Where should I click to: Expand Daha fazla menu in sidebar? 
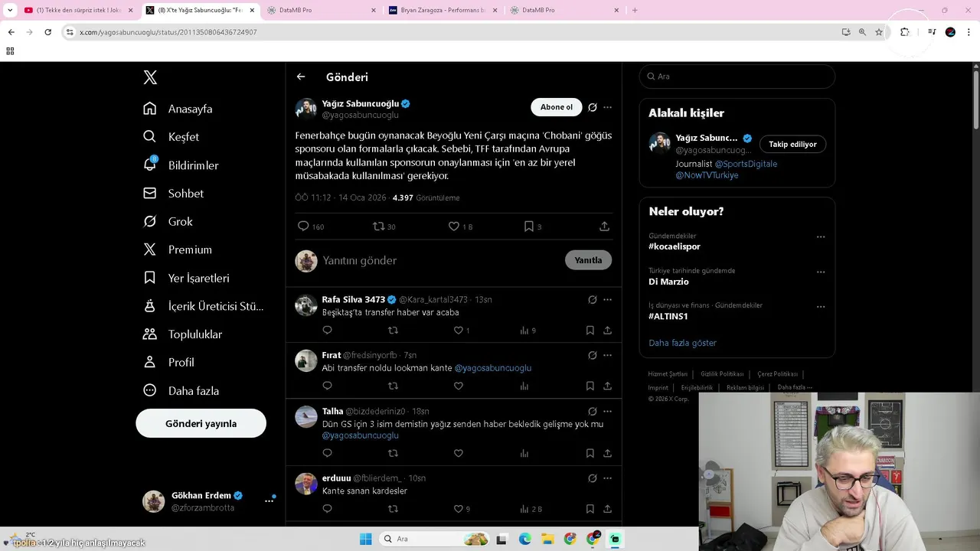tap(181, 390)
